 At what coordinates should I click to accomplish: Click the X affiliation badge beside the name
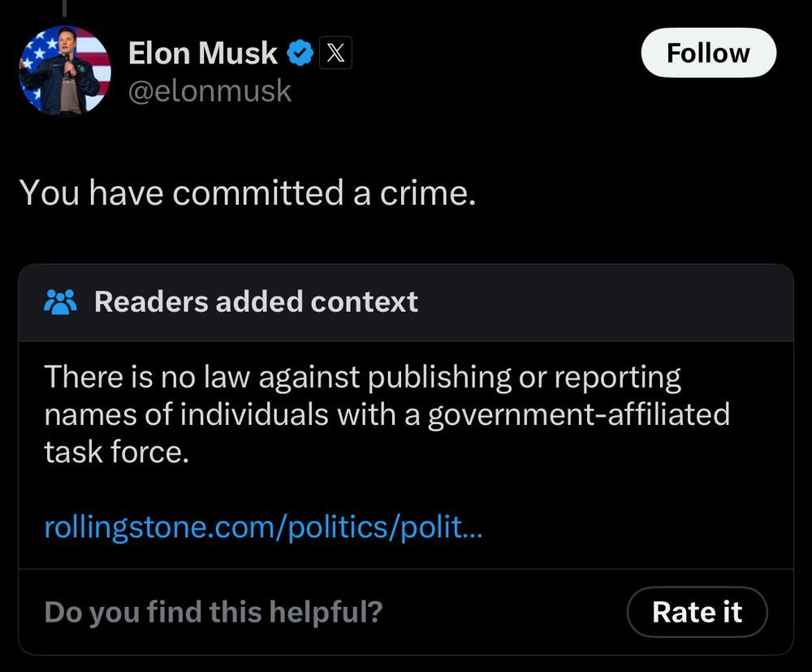(335, 53)
